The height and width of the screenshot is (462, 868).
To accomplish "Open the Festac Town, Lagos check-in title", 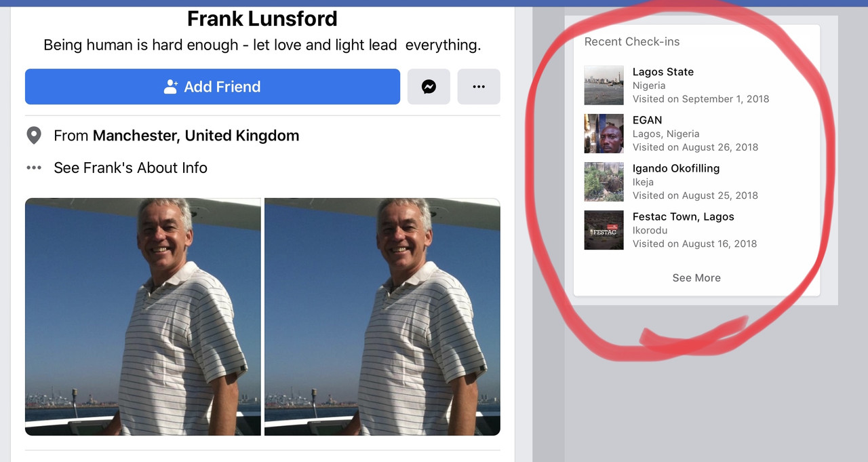I will (684, 216).
